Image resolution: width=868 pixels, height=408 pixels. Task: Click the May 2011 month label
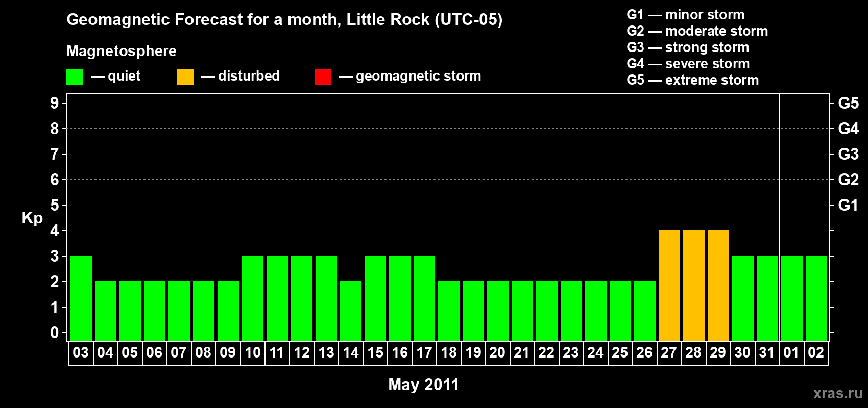tap(423, 385)
